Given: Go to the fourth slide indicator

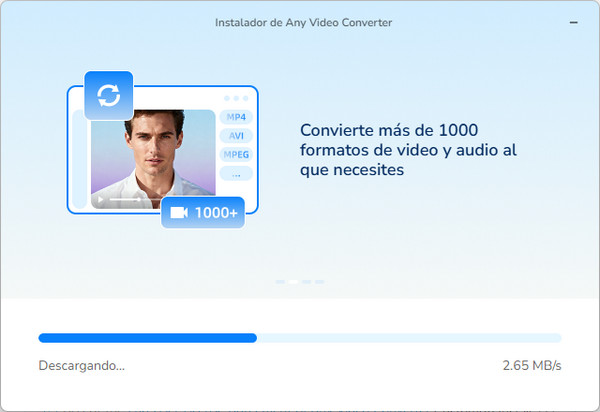Looking at the screenshot, I should 320,282.
